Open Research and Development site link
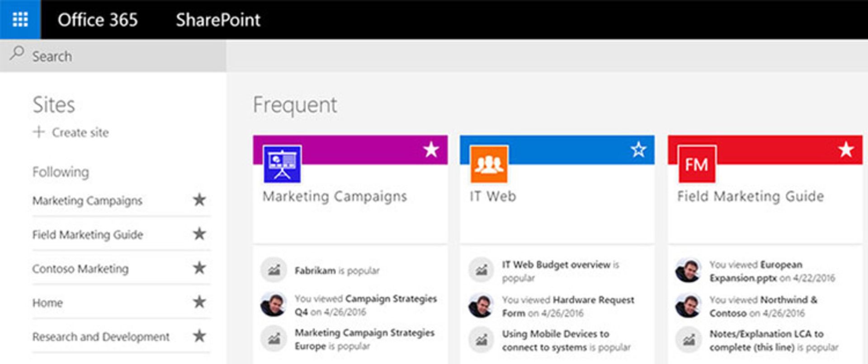The image size is (868, 364). click(101, 337)
